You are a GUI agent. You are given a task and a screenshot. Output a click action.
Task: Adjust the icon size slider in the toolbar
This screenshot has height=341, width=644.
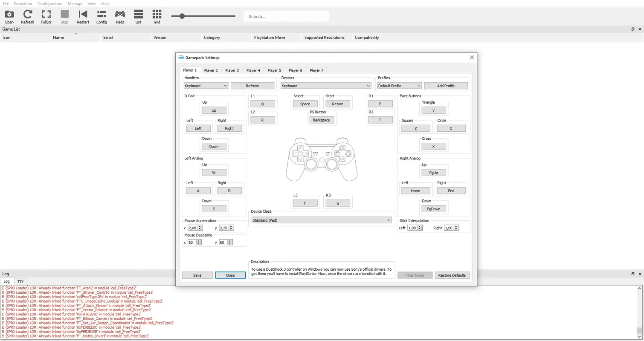click(183, 16)
